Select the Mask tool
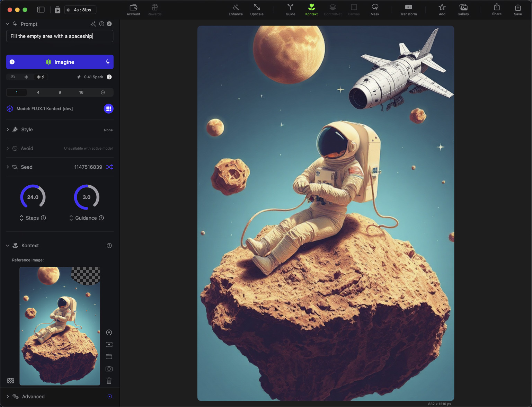This screenshot has height=407, width=532. (x=375, y=9)
